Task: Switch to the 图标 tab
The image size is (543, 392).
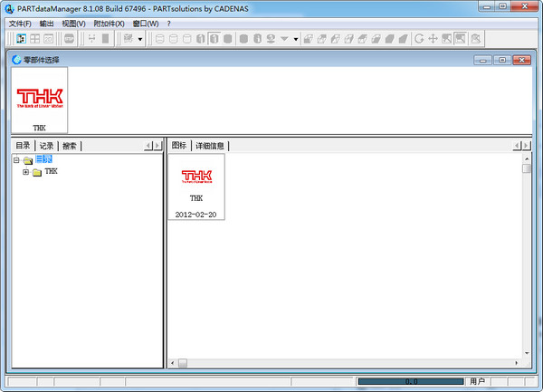Action: (179, 146)
